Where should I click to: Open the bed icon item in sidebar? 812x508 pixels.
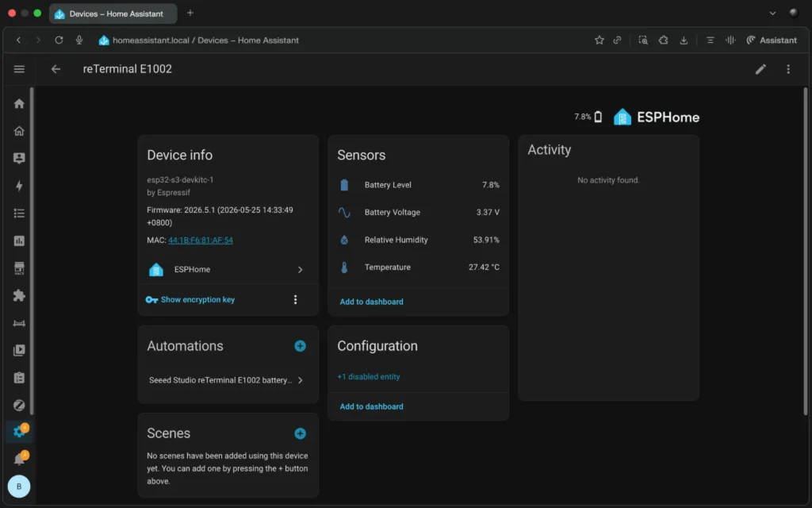pos(19,323)
